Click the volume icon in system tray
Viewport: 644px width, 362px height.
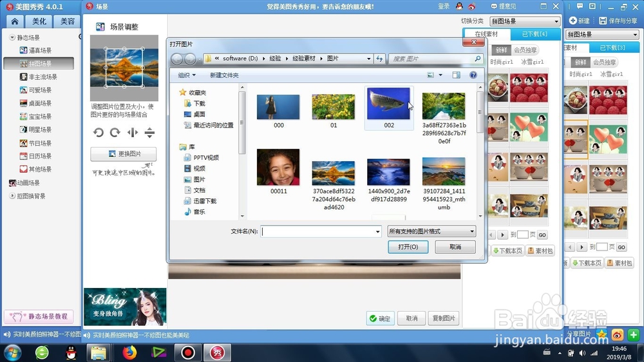(582, 353)
